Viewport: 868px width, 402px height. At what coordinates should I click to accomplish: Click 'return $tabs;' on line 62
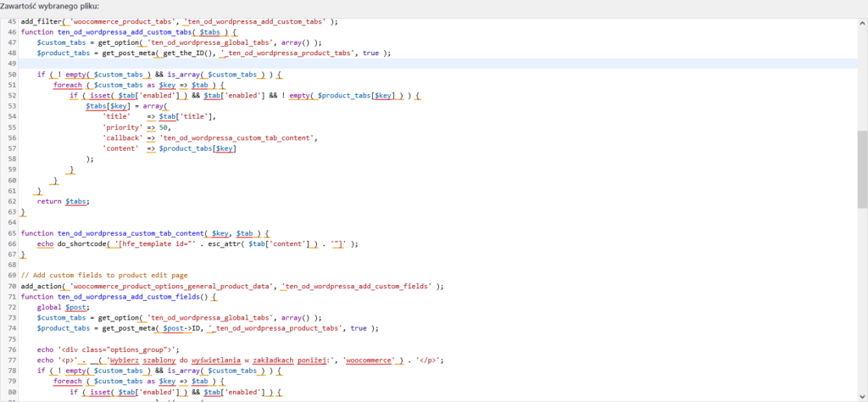click(63, 201)
